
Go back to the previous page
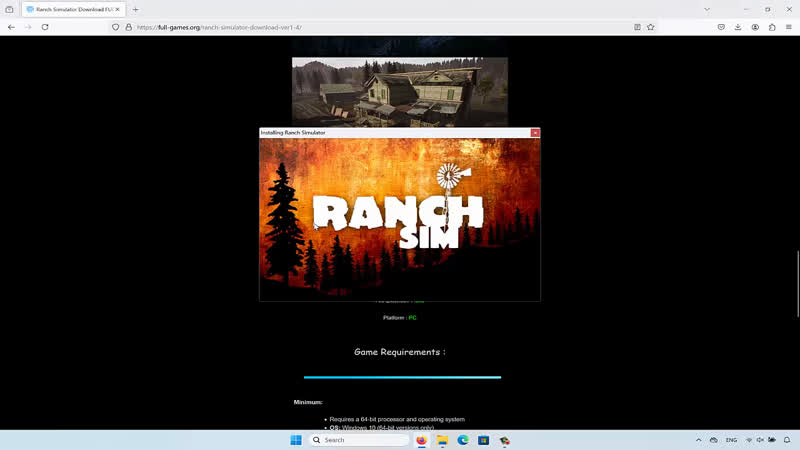coord(11,27)
